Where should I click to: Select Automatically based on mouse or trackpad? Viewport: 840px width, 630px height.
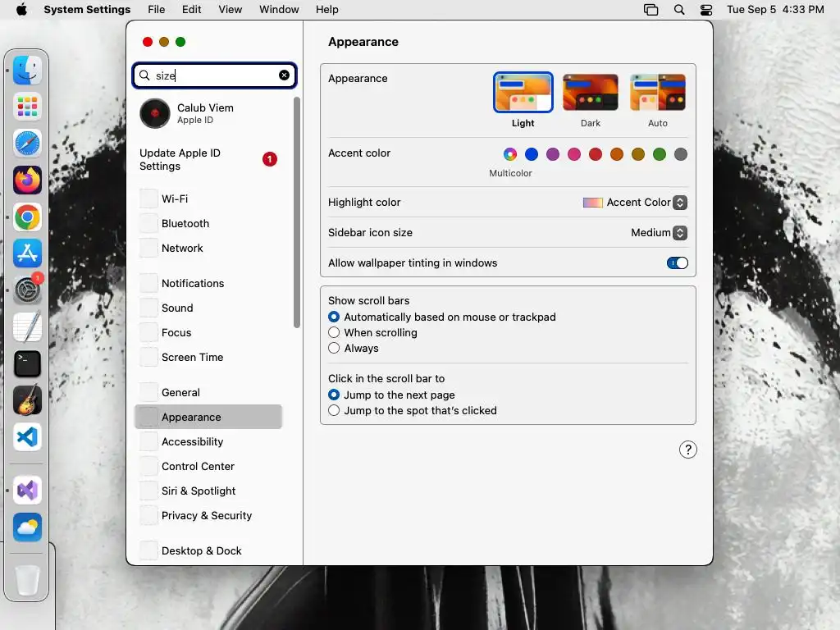tap(334, 317)
